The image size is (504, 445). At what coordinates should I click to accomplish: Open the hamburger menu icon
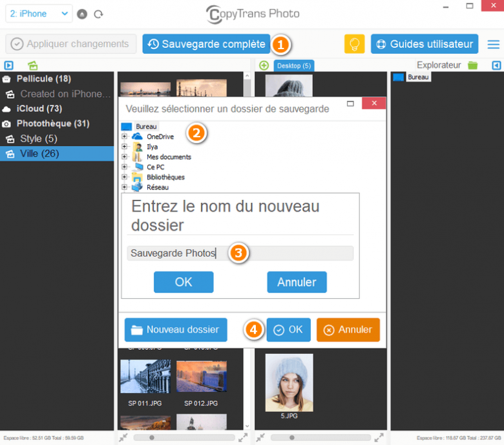pyautogui.click(x=493, y=44)
